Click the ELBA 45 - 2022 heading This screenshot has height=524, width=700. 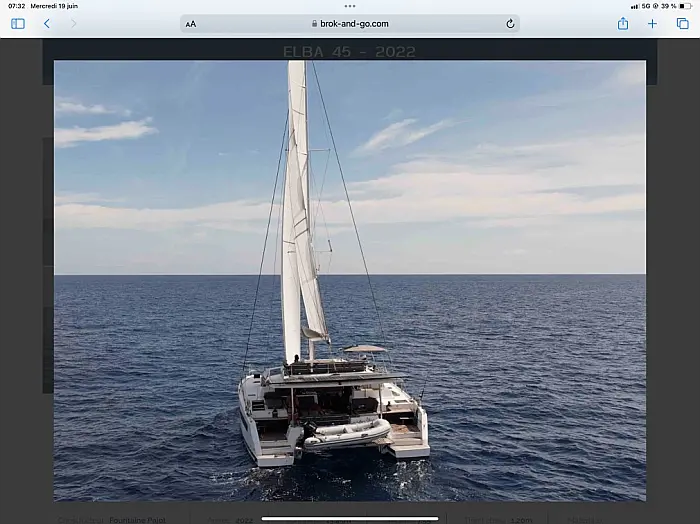pos(350,52)
